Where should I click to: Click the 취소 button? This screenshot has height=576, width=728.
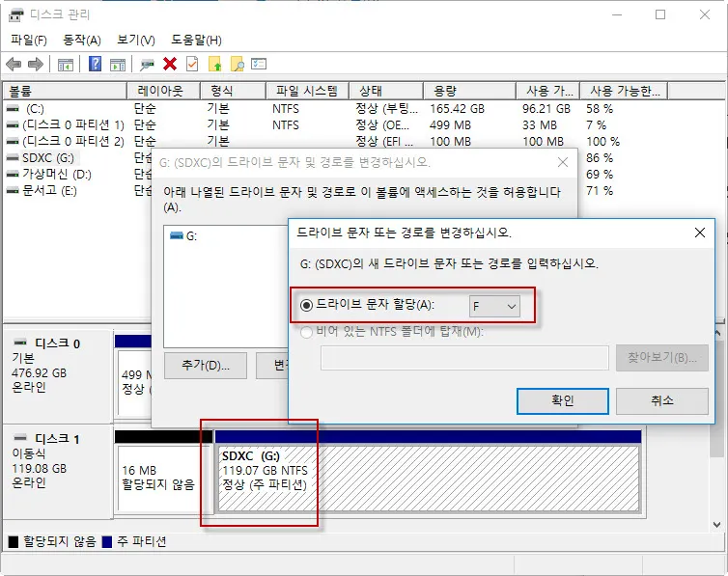click(662, 401)
